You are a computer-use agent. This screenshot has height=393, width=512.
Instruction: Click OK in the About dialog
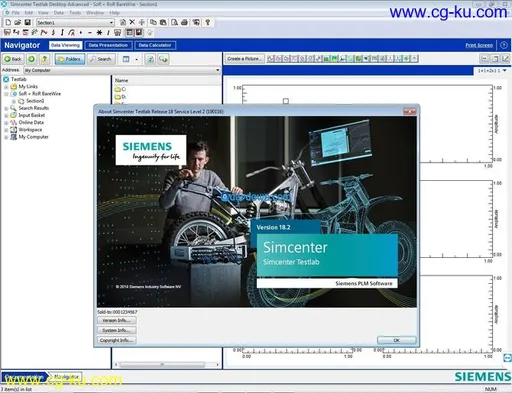point(396,340)
